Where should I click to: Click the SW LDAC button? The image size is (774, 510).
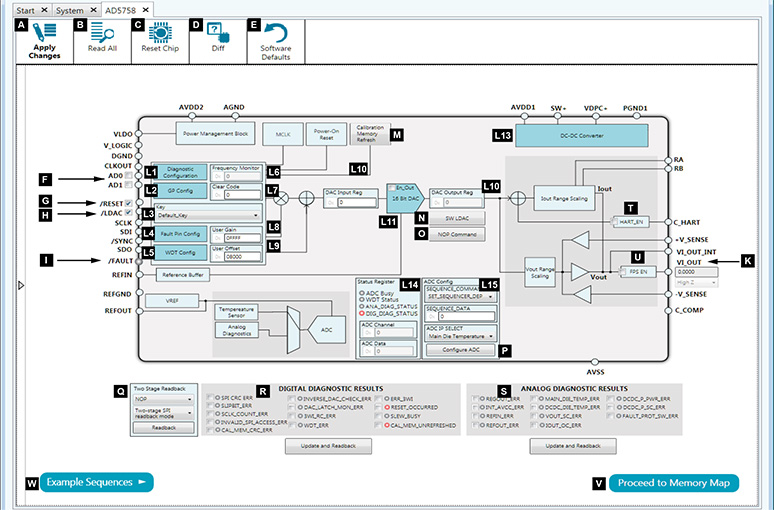457,218
